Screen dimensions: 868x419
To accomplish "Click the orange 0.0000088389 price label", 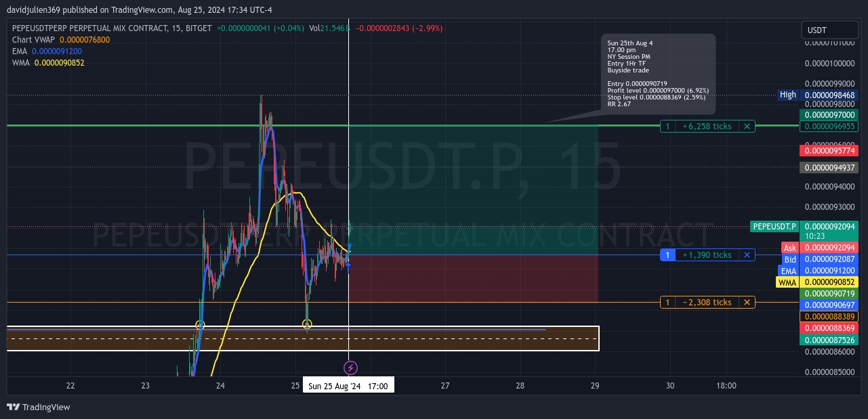I will point(830,316).
